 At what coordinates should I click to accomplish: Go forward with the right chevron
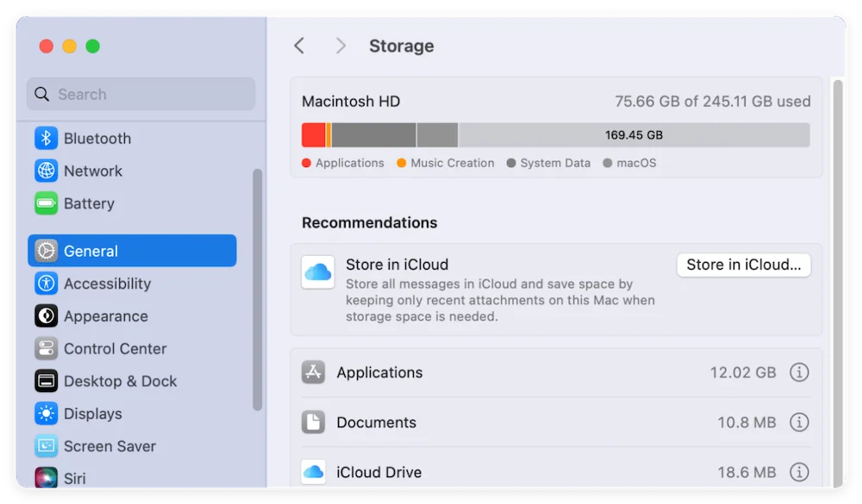[340, 46]
